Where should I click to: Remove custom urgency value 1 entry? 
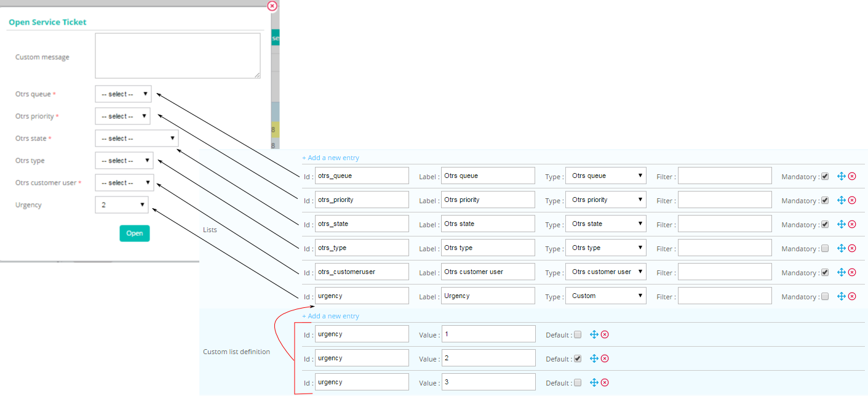(605, 334)
